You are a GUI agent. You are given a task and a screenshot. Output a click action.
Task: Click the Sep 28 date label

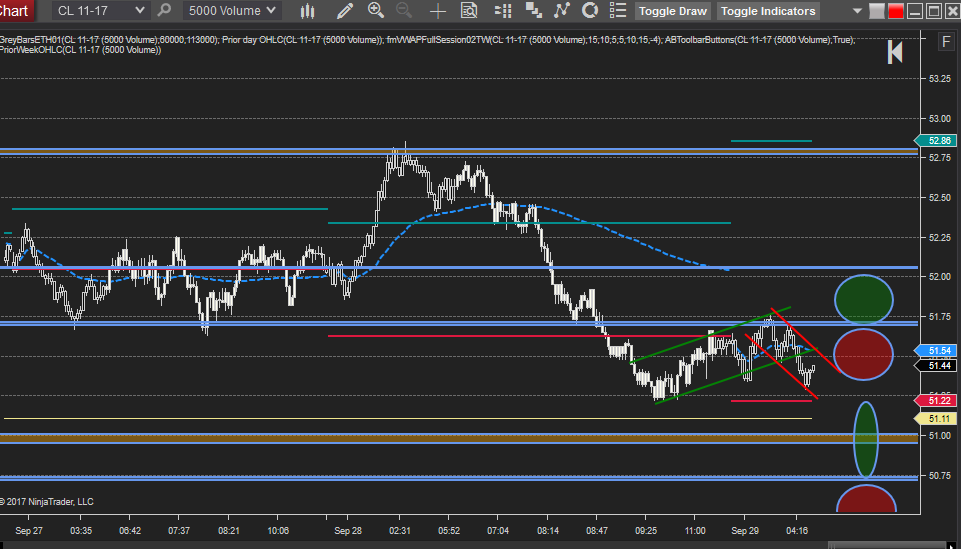(348, 531)
